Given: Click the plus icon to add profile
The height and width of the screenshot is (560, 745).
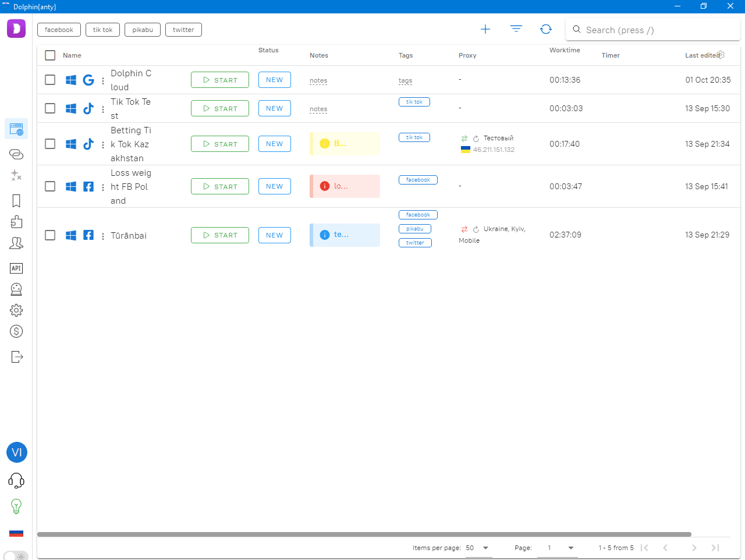Looking at the screenshot, I should [x=485, y=29].
